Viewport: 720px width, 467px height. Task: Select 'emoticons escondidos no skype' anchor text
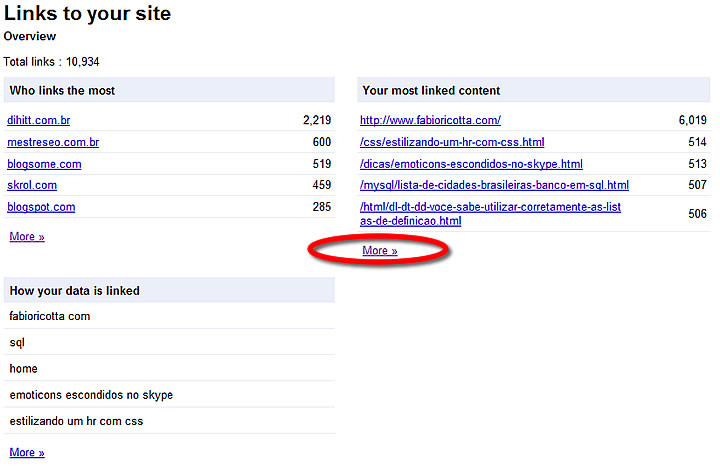pos(91,395)
